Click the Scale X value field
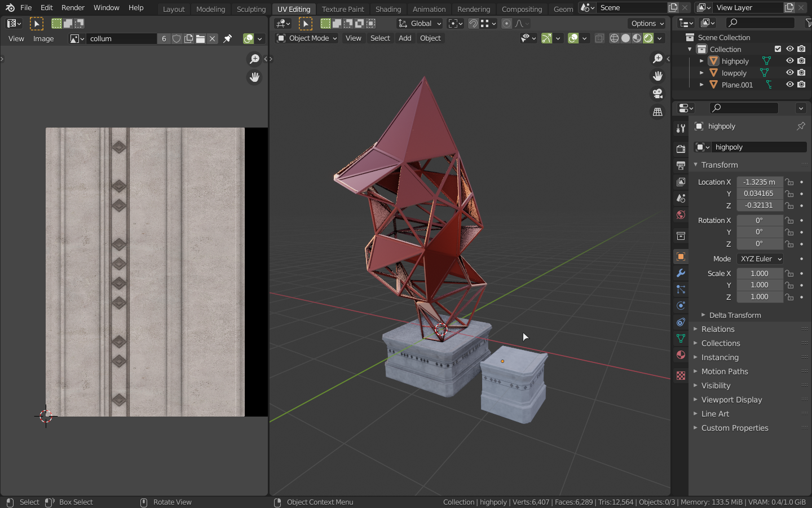The image size is (812, 508). [x=759, y=273]
